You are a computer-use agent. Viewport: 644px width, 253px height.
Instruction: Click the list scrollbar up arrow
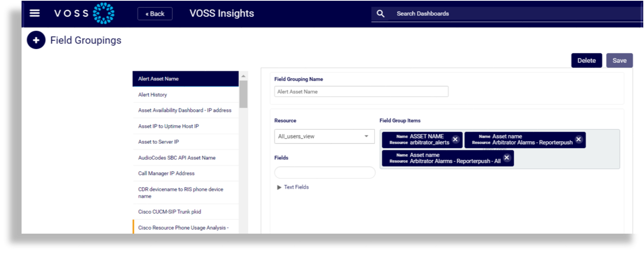[244, 76]
